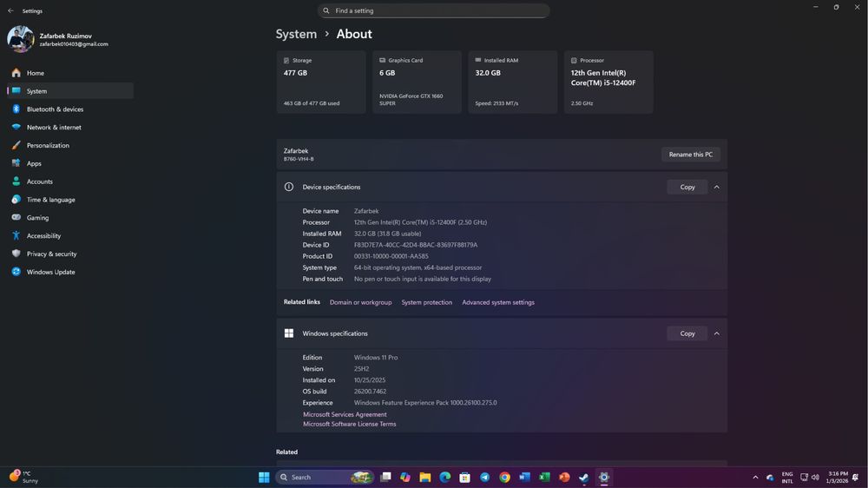Copy the Device specifications
The width and height of the screenshot is (868, 488).
pos(687,188)
